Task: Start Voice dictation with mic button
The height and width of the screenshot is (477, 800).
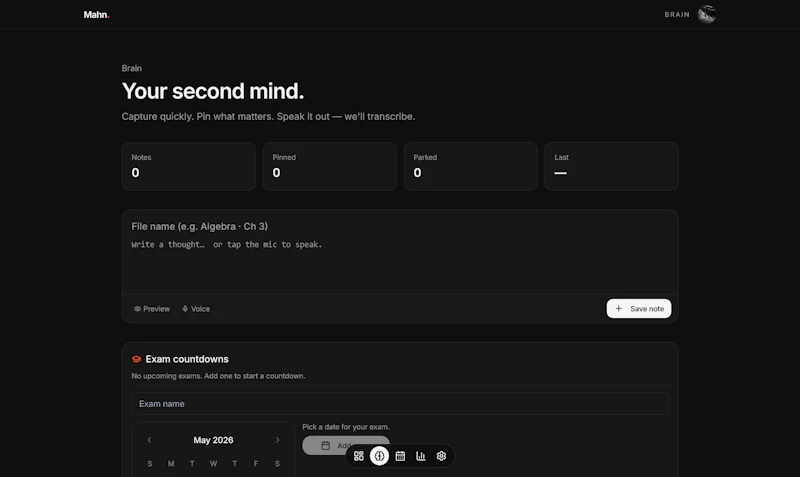Action: tap(196, 309)
